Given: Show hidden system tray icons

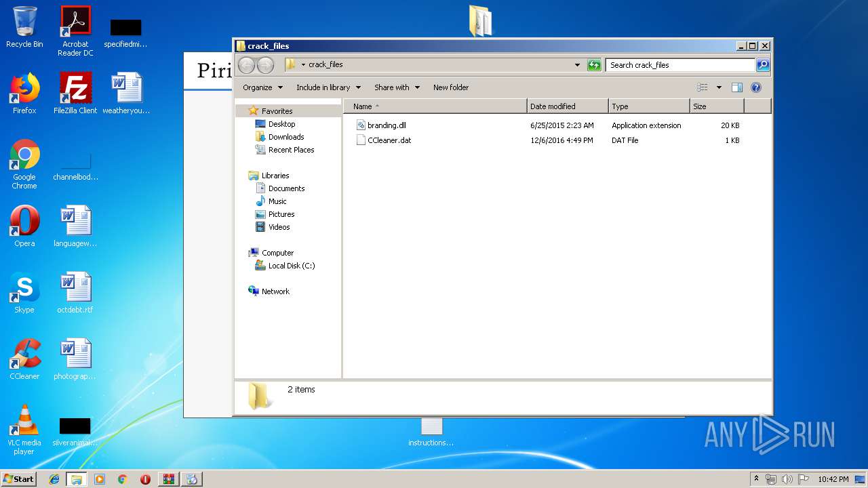Looking at the screenshot, I should (x=757, y=479).
